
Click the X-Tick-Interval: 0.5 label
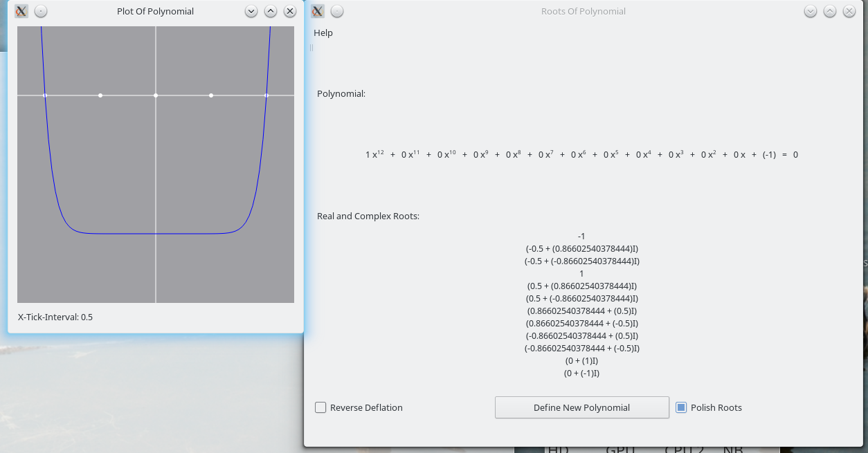click(55, 317)
